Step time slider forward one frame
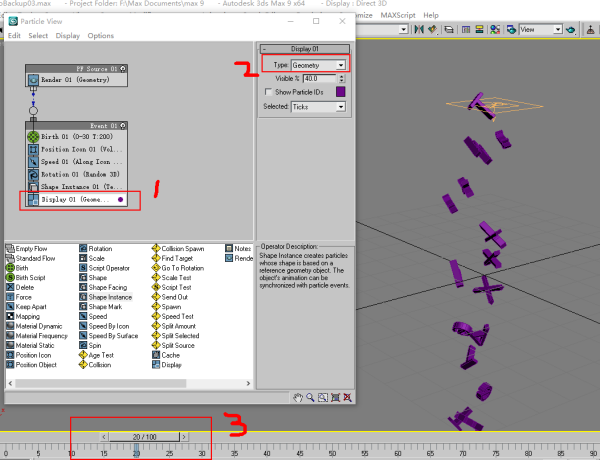600x460 pixels. point(184,437)
